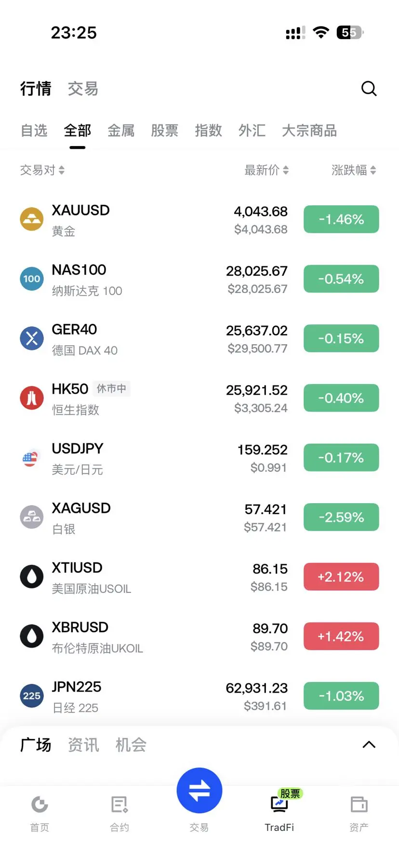Select the TradFi navigation icon
The width and height of the screenshot is (399, 868).
(x=279, y=803)
